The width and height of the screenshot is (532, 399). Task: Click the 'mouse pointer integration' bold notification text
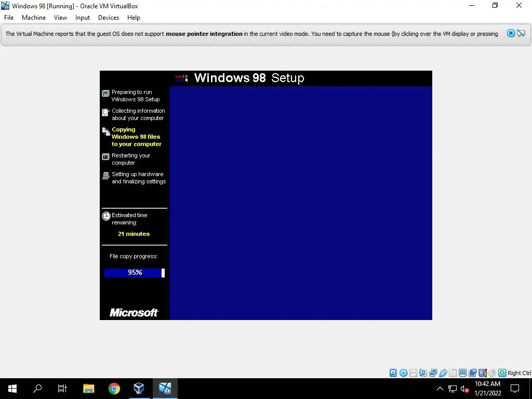pyautogui.click(x=204, y=34)
